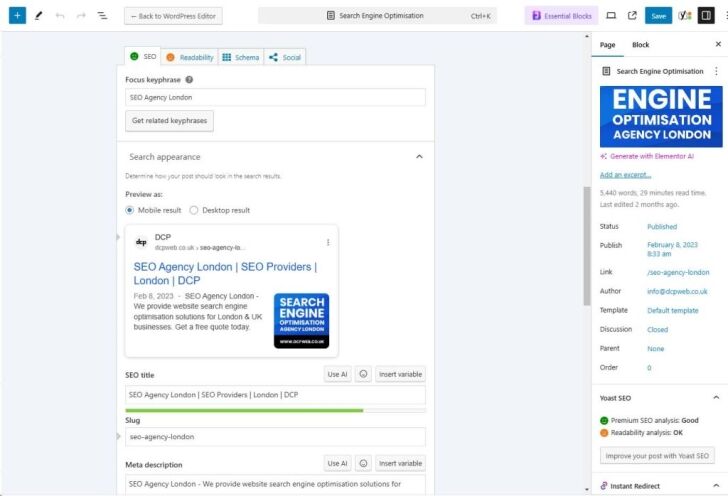Screen dimensions: 728x496
Task: Open the Document Overview list icon
Action: [x=102, y=16]
